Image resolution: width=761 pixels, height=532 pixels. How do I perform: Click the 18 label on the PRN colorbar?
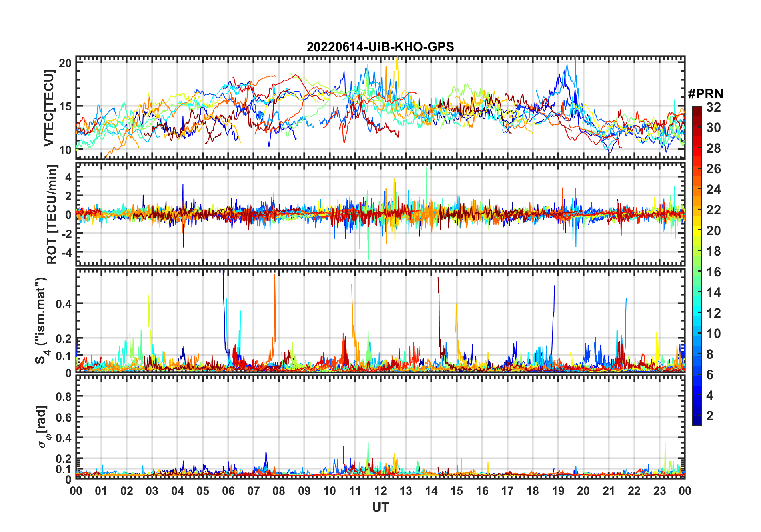713,251
